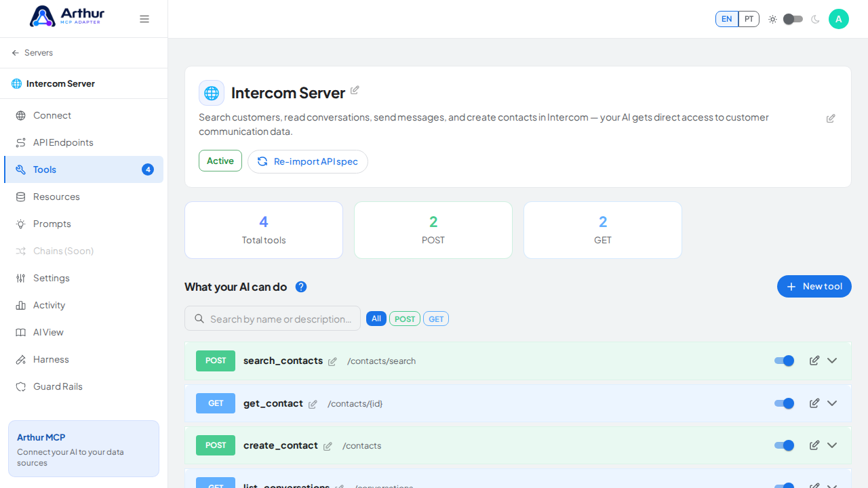Viewport: 868px width, 488px height.
Task: Expand the search_contacts tool details
Action: (832, 361)
